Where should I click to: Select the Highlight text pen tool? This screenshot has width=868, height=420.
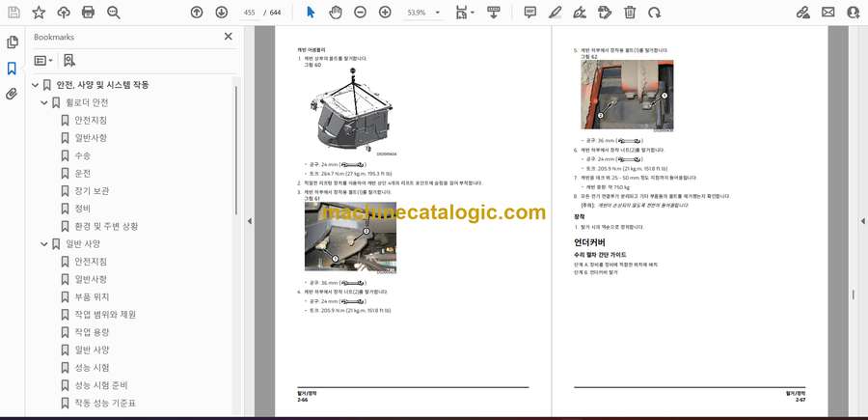(x=555, y=13)
